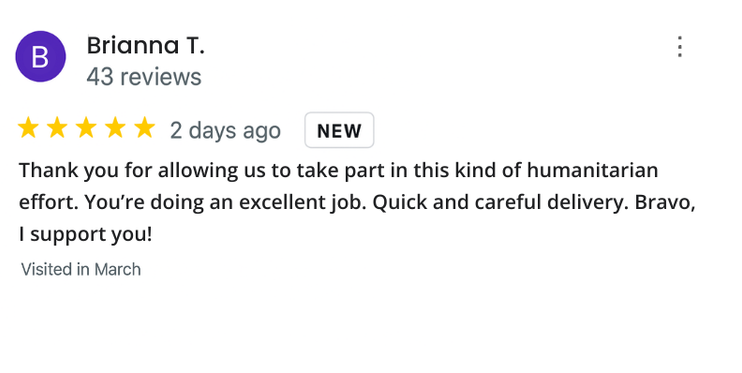
Task: Click the word 'humanitarian' in review
Action: [x=592, y=170]
